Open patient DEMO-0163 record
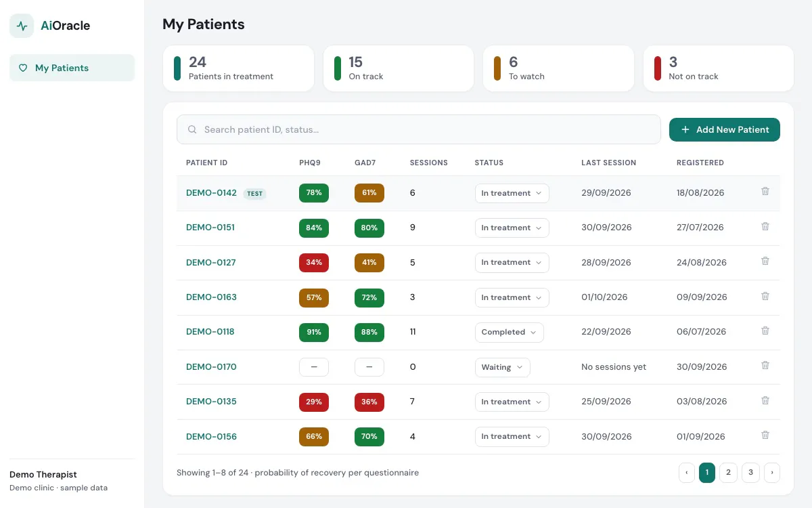 [211, 297]
